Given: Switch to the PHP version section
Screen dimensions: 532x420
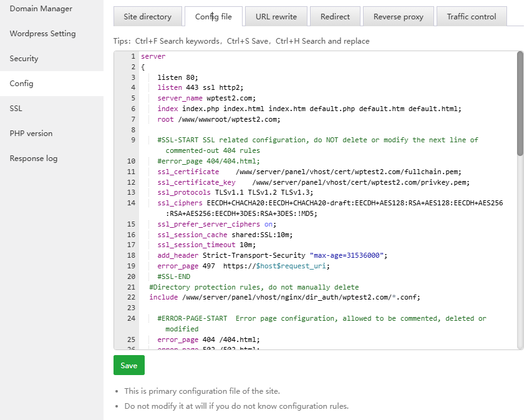Looking at the screenshot, I should (31, 134).
